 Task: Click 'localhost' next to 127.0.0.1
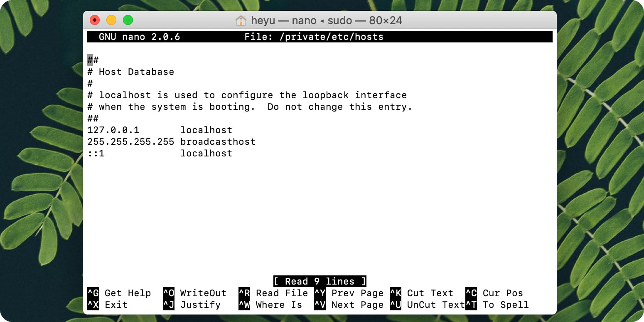click(206, 130)
